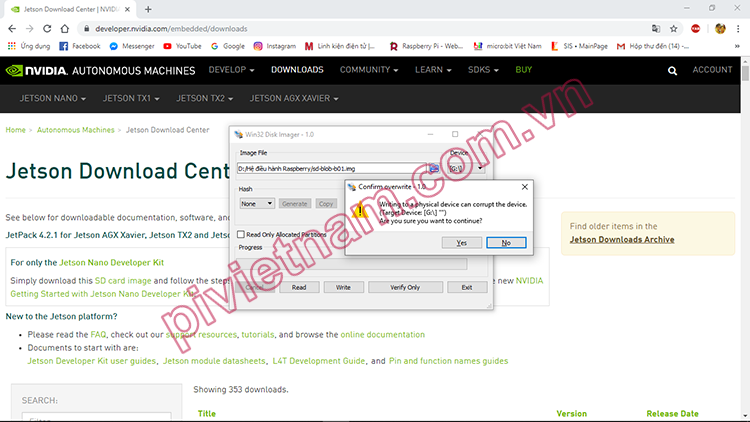Click the translate page icon
This screenshot has width=750, height=422.
[656, 29]
